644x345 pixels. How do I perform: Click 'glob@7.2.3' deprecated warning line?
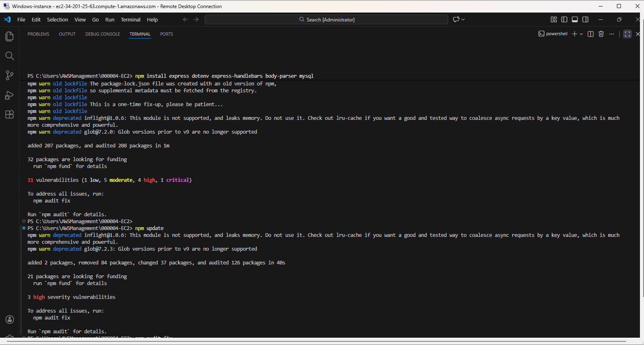tap(142, 249)
